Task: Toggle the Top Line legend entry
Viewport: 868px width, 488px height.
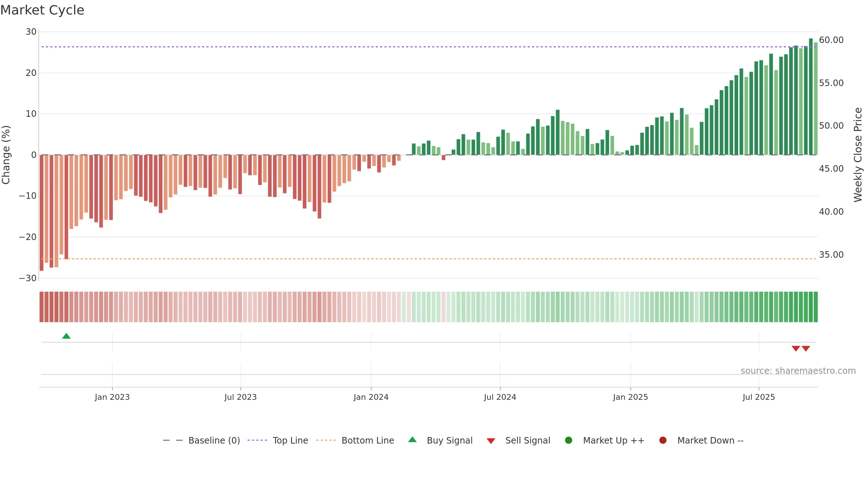Action: click(278, 440)
